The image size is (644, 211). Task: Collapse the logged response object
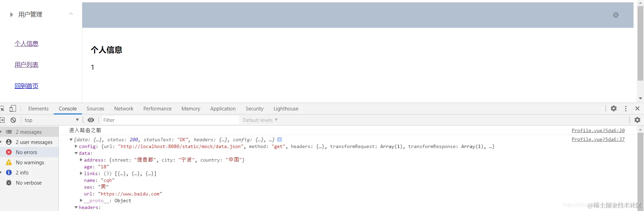click(x=71, y=140)
